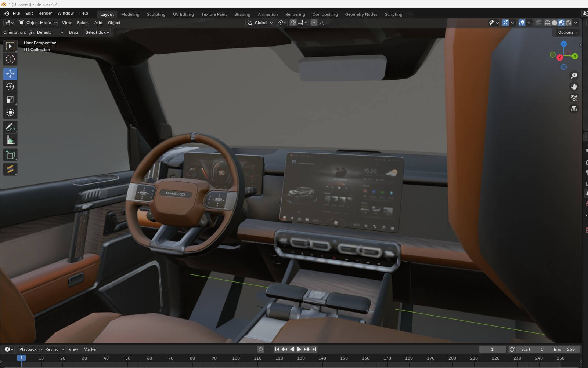Open Drag Select Box dropdown
588x368 pixels.
tap(97, 32)
